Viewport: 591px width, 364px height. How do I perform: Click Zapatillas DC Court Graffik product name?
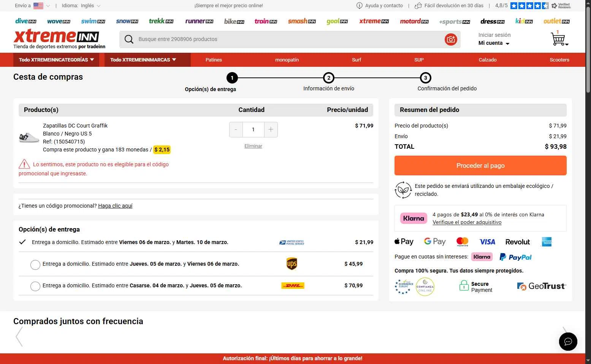click(75, 126)
